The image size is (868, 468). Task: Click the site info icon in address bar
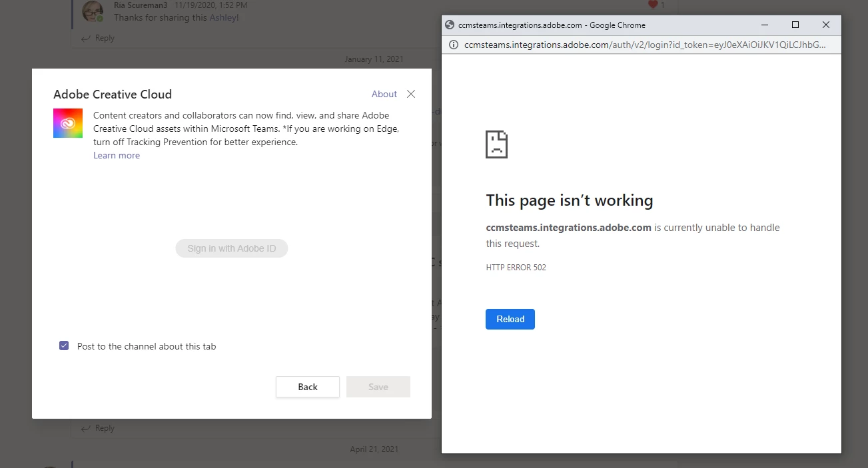[x=453, y=45]
